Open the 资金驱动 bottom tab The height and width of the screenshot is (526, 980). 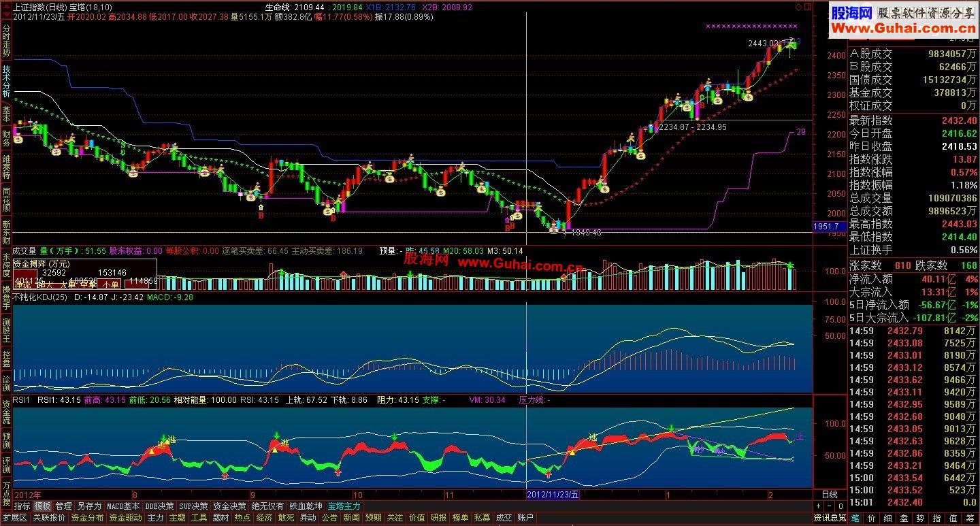pos(125,518)
